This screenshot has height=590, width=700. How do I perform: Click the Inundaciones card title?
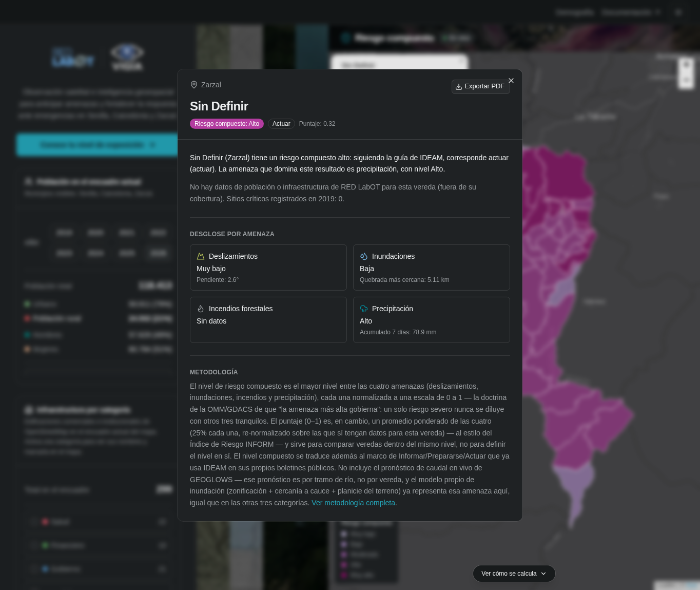(393, 256)
